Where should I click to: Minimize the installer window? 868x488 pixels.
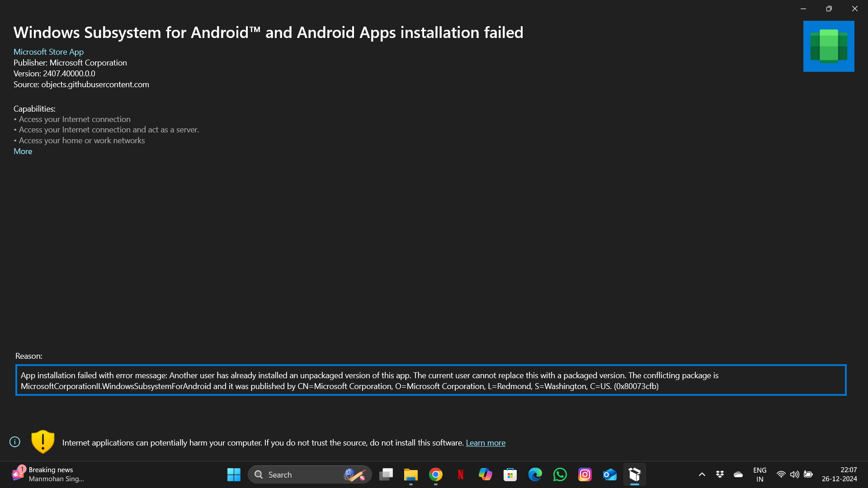click(803, 9)
